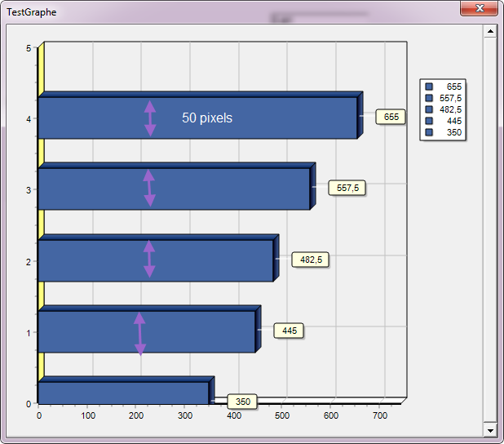Click the 655 data label box
This screenshot has height=444, width=504.
(391, 117)
